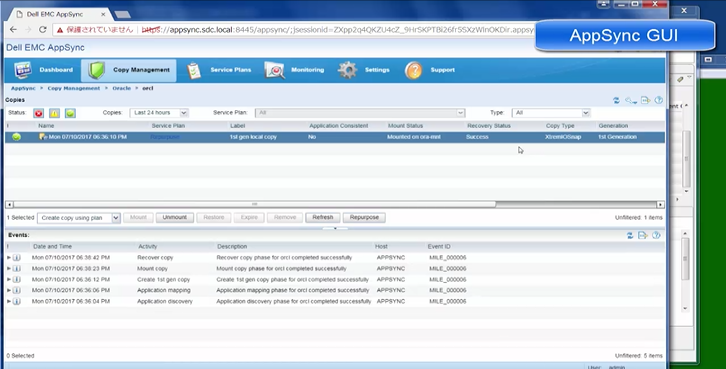Open help from the Copies panel icon

(x=658, y=100)
